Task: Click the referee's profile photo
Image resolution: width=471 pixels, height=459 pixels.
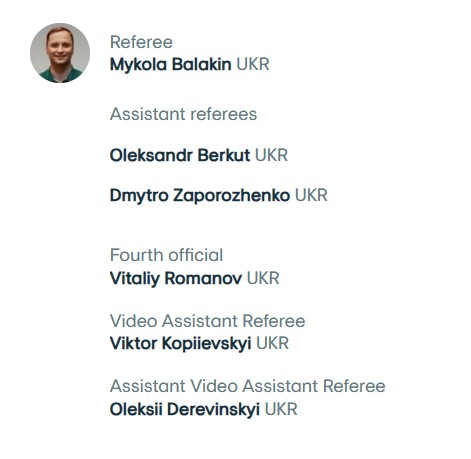Action: [x=60, y=53]
